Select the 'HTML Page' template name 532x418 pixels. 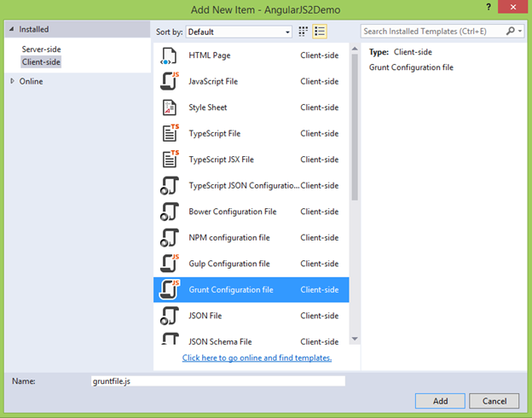pyautogui.click(x=210, y=55)
